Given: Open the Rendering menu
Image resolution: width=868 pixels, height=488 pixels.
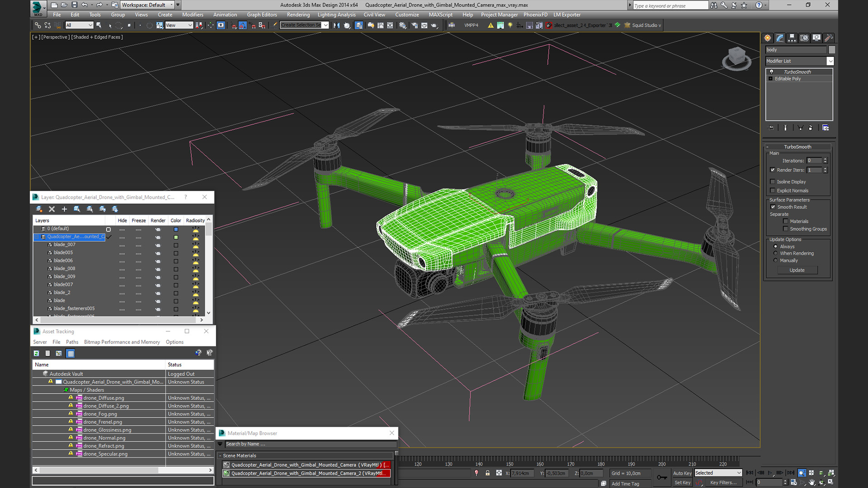Looking at the screenshot, I should tap(298, 15).
